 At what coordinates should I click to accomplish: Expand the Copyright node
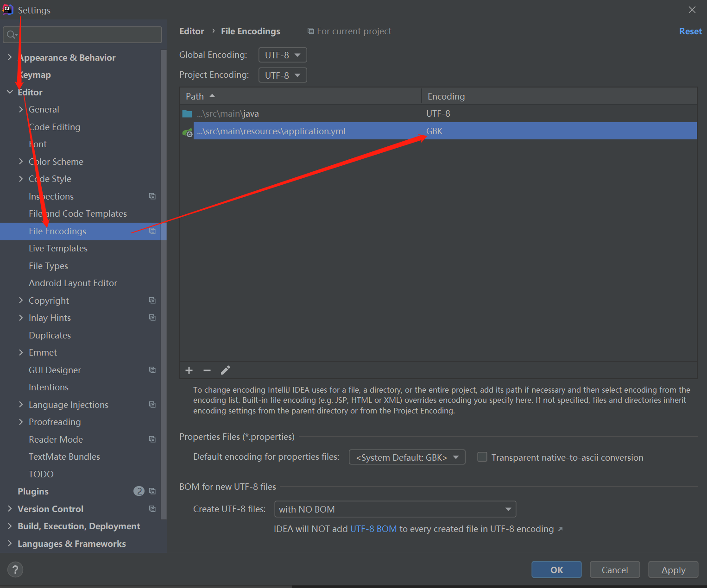click(21, 300)
